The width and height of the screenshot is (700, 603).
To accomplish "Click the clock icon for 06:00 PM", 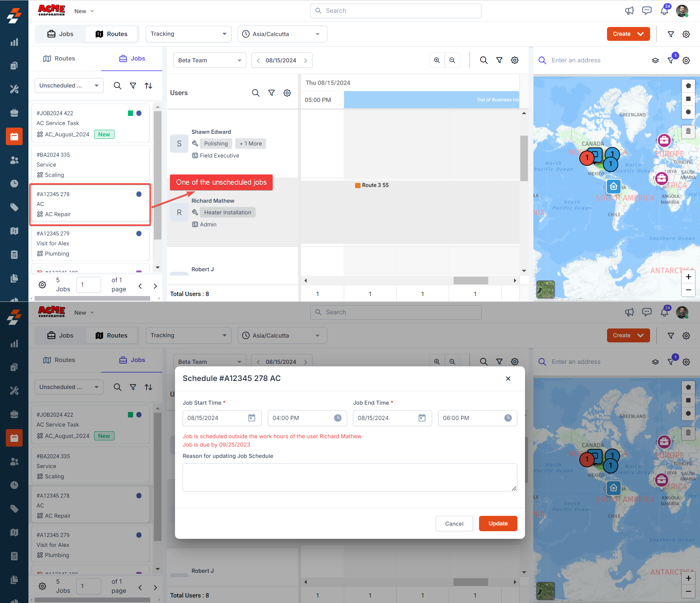I will pyautogui.click(x=508, y=418).
